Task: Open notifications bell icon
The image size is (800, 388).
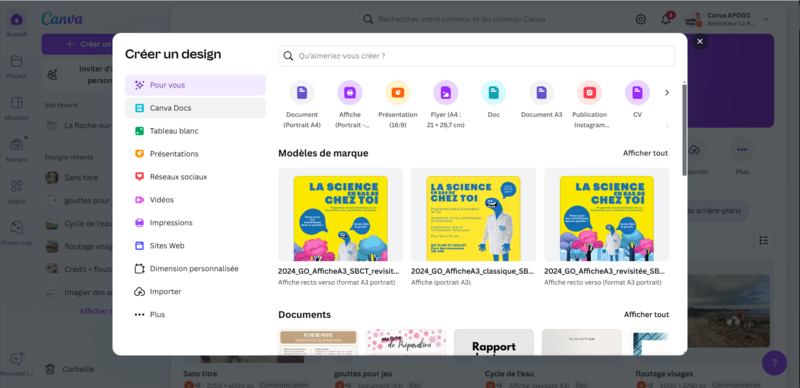Action: pos(666,19)
